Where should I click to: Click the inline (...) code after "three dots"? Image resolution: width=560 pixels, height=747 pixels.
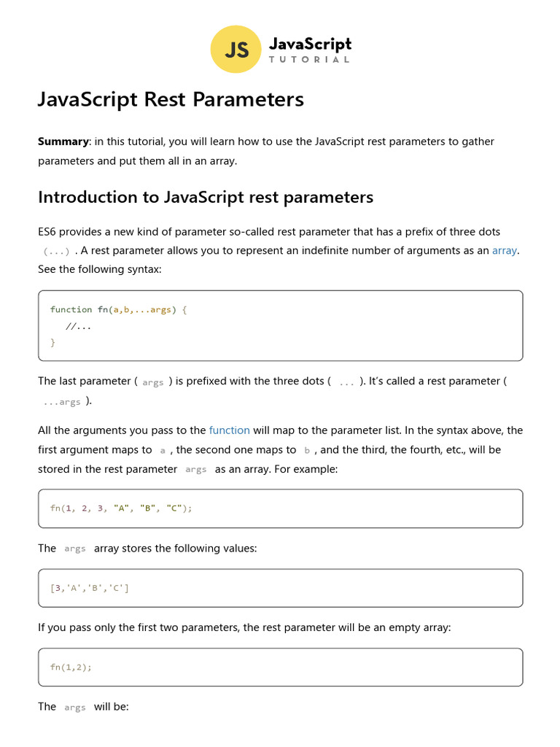pyautogui.click(x=56, y=252)
